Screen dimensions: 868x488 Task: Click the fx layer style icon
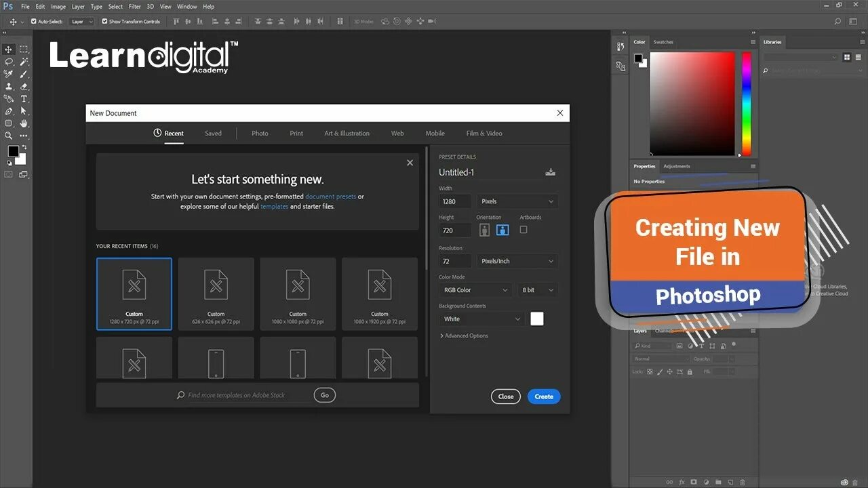point(682,482)
